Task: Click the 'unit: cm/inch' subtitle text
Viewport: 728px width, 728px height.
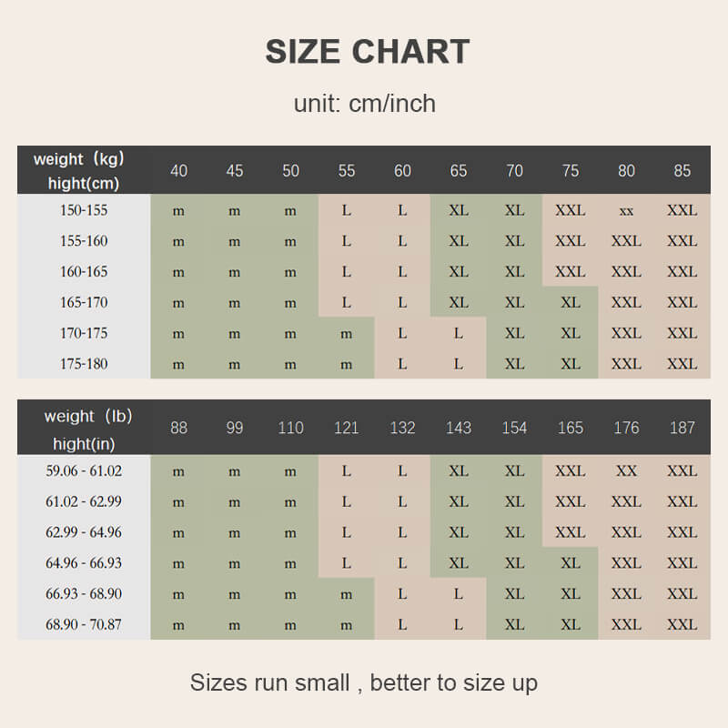Action: (x=364, y=103)
